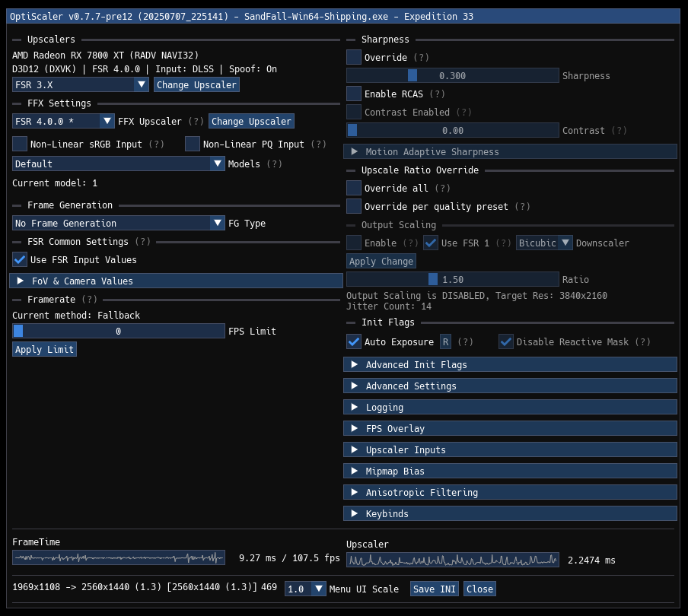Check Override all under Upscale Ratio Override
Screen dimensions: 688x616
tap(353, 188)
